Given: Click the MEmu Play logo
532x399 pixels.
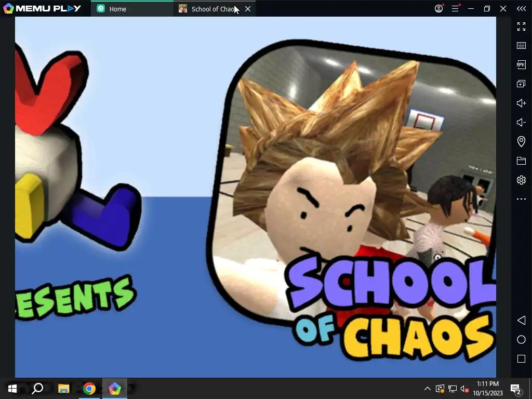Looking at the screenshot, I should (x=42, y=8).
